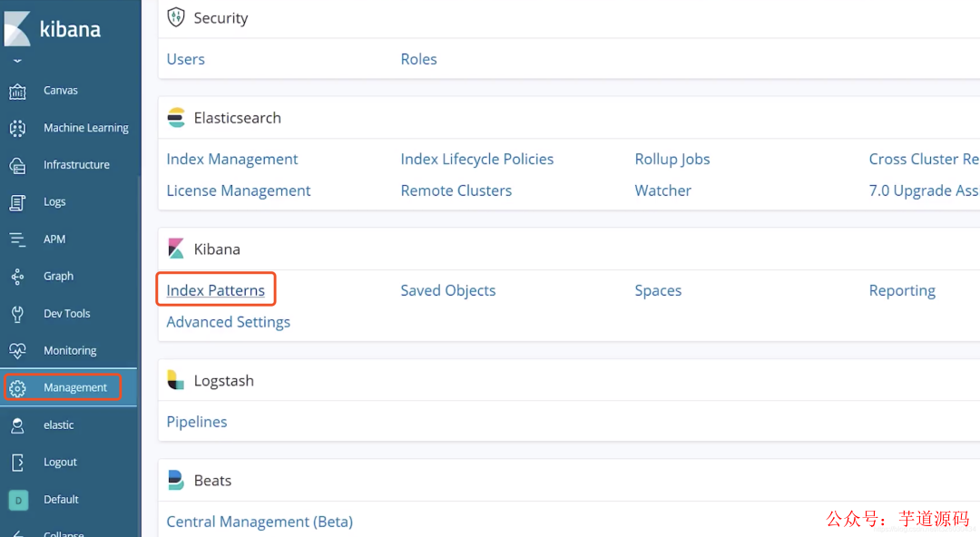Open the License Management link

[x=238, y=190]
